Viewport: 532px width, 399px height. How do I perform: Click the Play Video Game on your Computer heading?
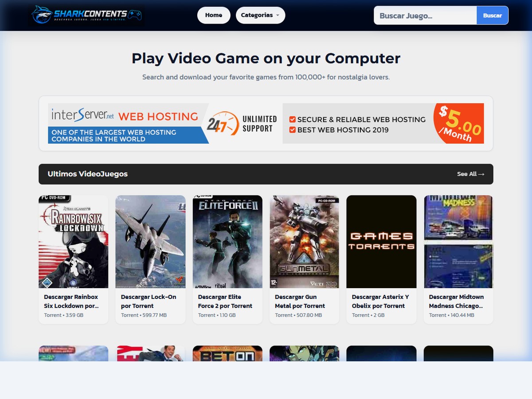point(266,58)
